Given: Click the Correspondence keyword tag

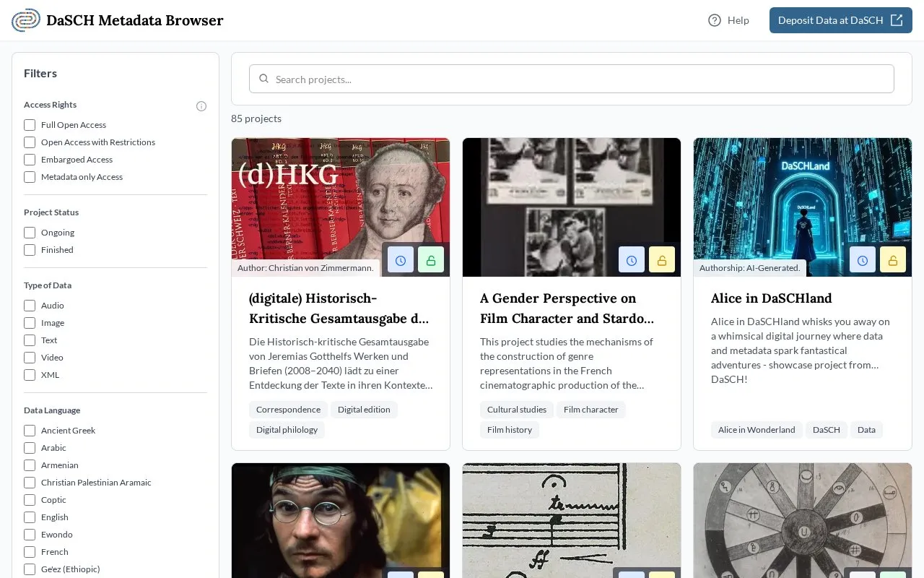Looking at the screenshot, I should (288, 410).
